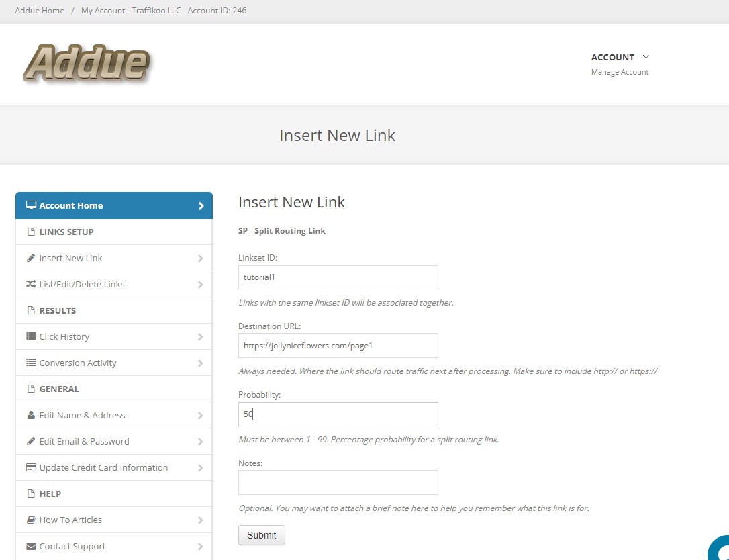
Task: Click the chevron on How To Articles row
Action: 201,520
